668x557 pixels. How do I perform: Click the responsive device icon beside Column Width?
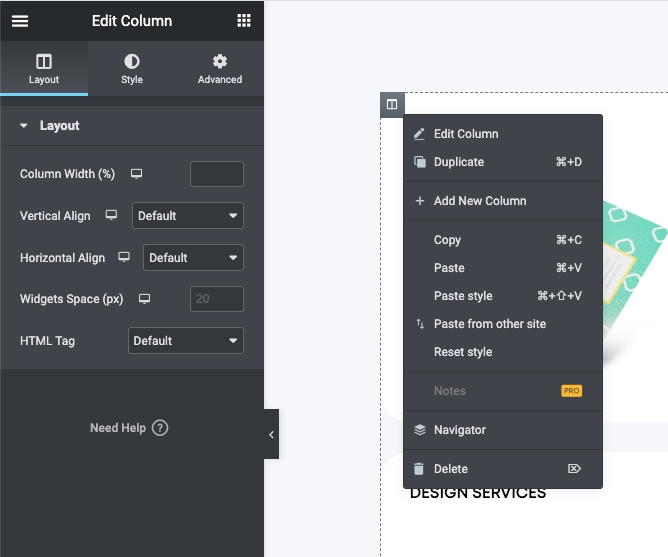click(136, 174)
